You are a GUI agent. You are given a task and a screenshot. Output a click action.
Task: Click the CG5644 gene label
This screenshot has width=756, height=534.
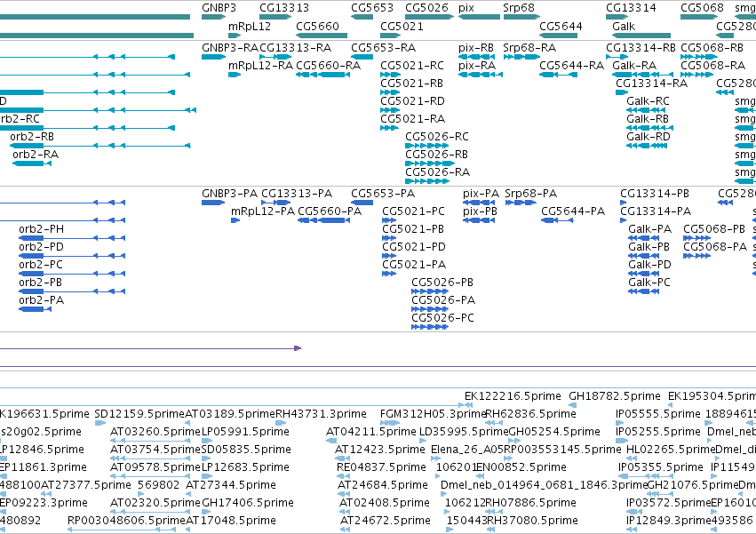561,26
